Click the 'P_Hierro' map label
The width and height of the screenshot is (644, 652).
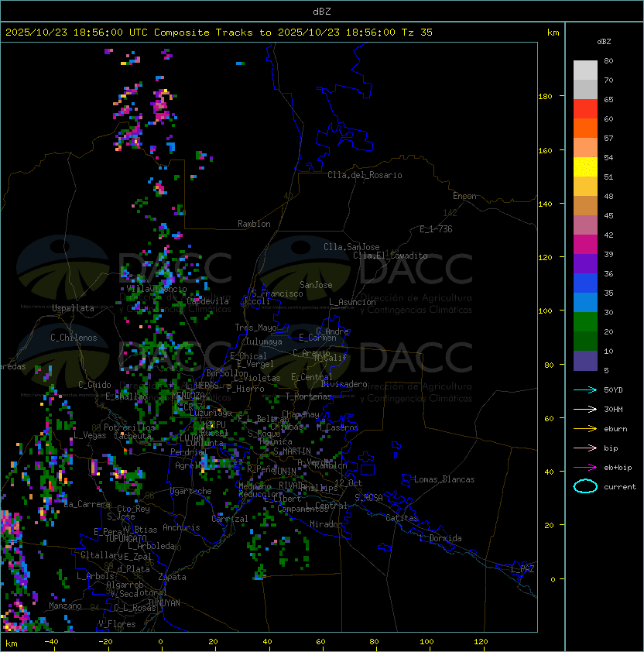coord(245,389)
